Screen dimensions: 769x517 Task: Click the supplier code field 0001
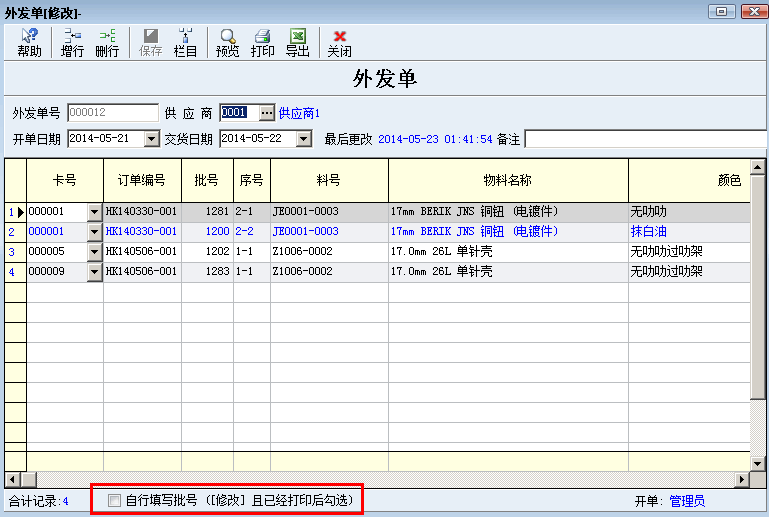coord(239,113)
